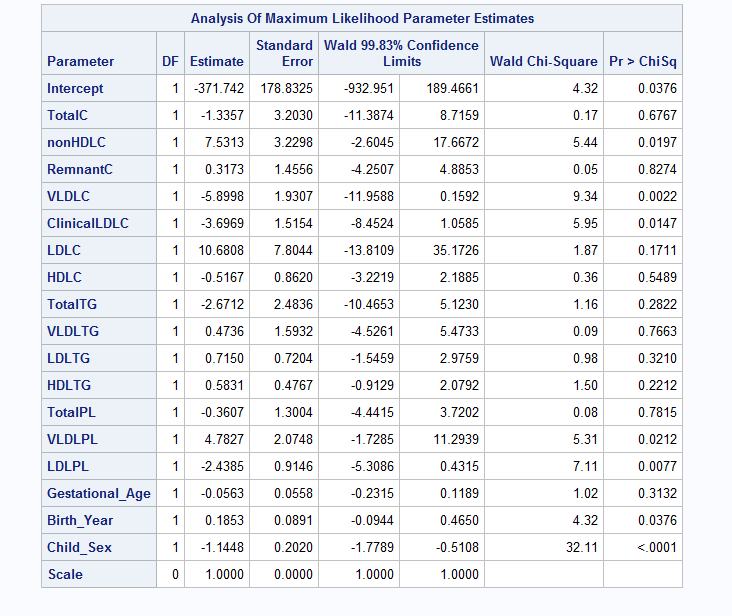
Task: Click the Wald 99.83% Confidence Limits header
Action: click(x=400, y=53)
